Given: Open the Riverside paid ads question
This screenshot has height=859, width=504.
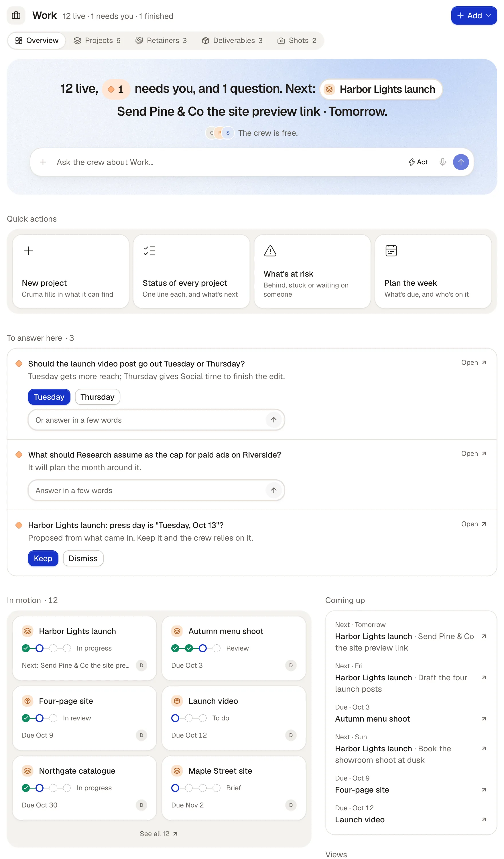Looking at the screenshot, I should tap(474, 453).
